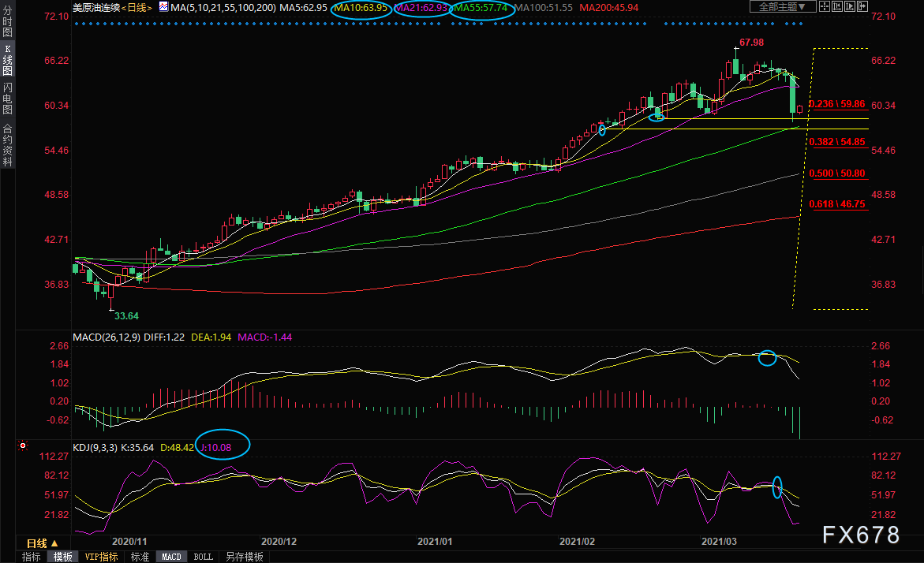The image size is (924, 563).
Task: Switch to the BOLL indicator template
Action: tap(203, 557)
